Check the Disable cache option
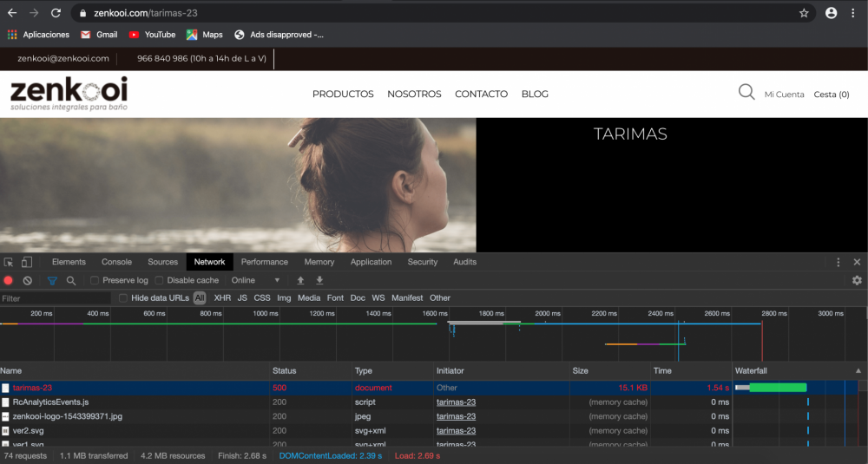The width and height of the screenshot is (868, 464). coord(160,281)
